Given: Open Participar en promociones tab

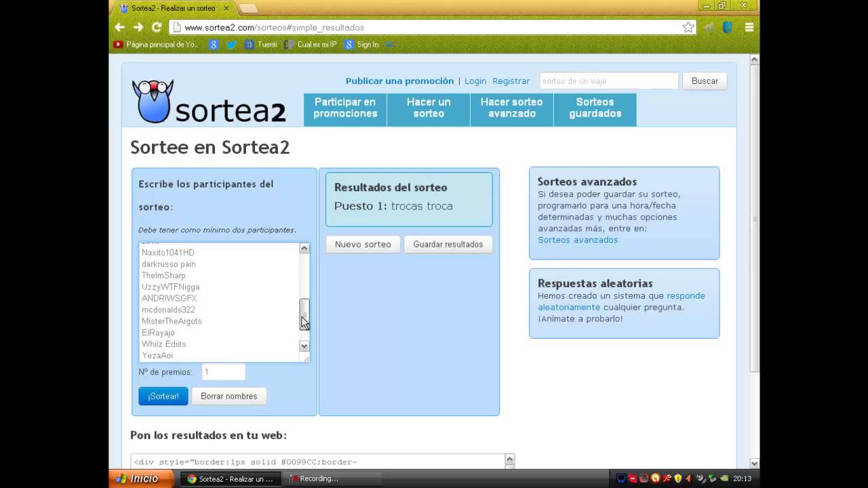Looking at the screenshot, I should 345,108.
